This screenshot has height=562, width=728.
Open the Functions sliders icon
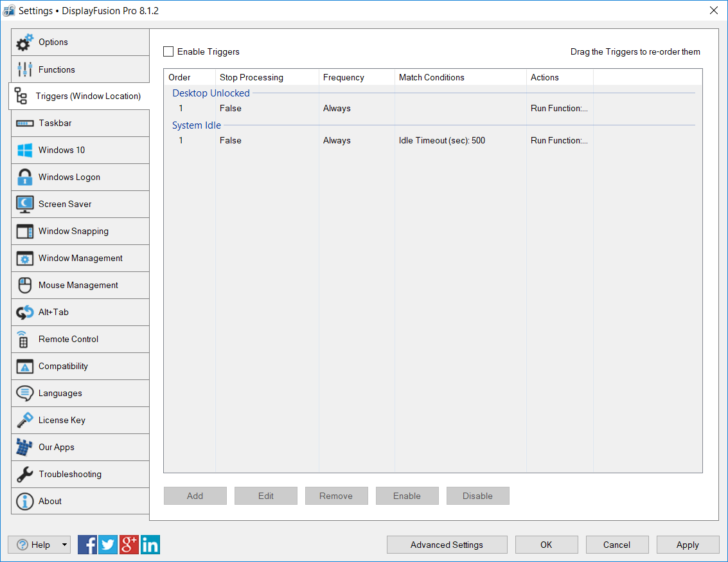point(24,69)
